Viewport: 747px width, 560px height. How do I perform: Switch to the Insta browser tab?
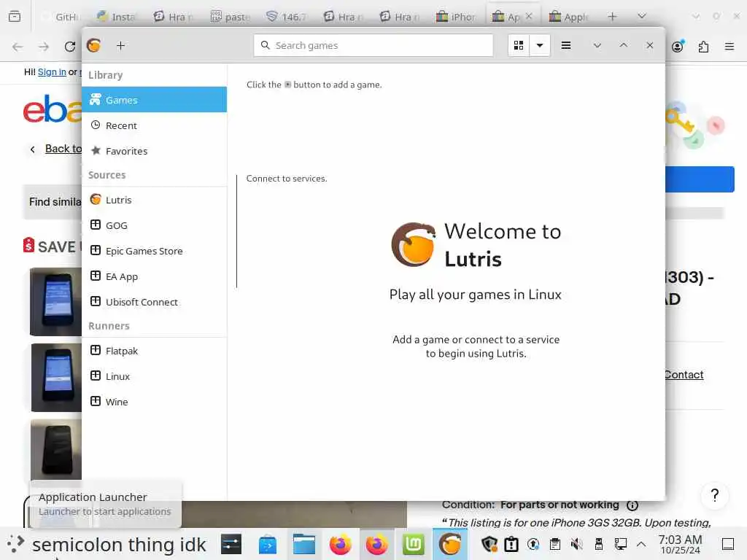pyautogui.click(x=116, y=17)
